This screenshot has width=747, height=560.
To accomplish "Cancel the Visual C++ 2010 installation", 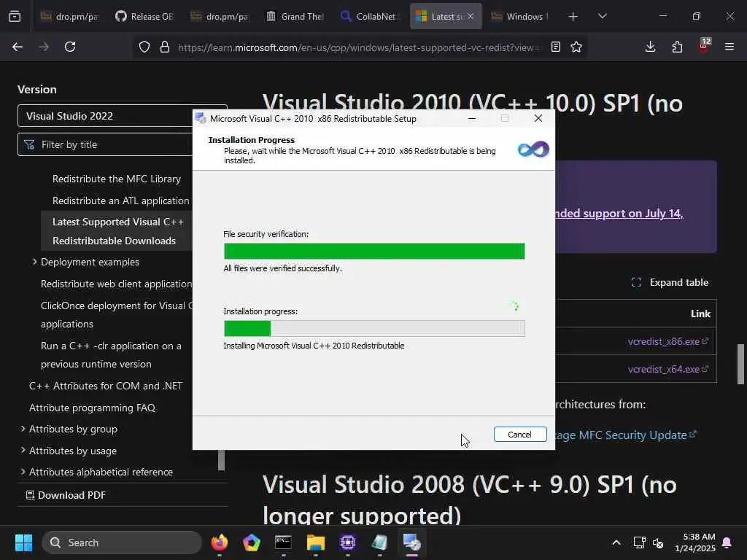I will [519, 435].
